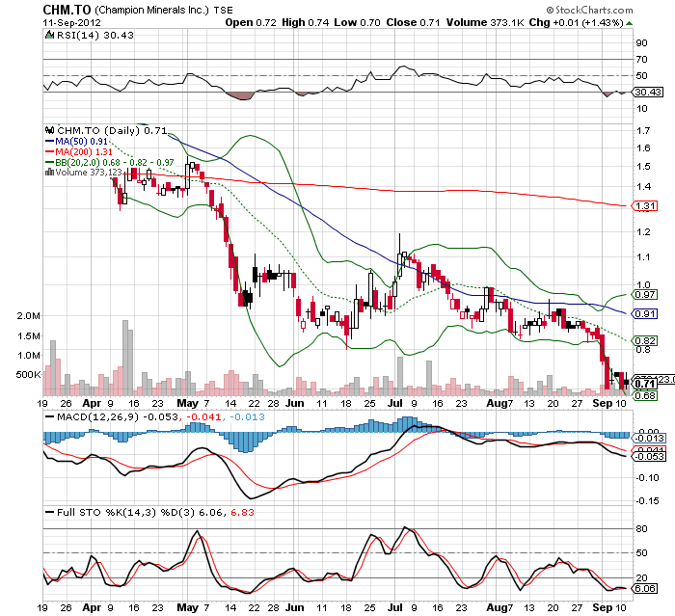Click the CHM.TO (Daily) 0.71 legend label
The height and width of the screenshot is (616, 675).
tap(112, 130)
